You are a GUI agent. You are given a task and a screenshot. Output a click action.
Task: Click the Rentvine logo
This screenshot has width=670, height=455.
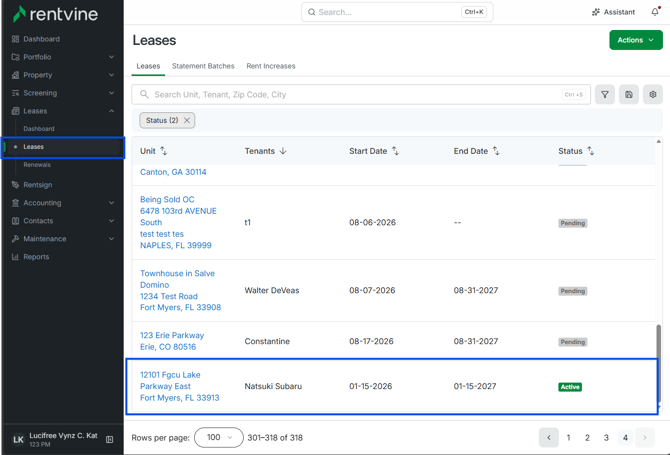[x=56, y=14]
